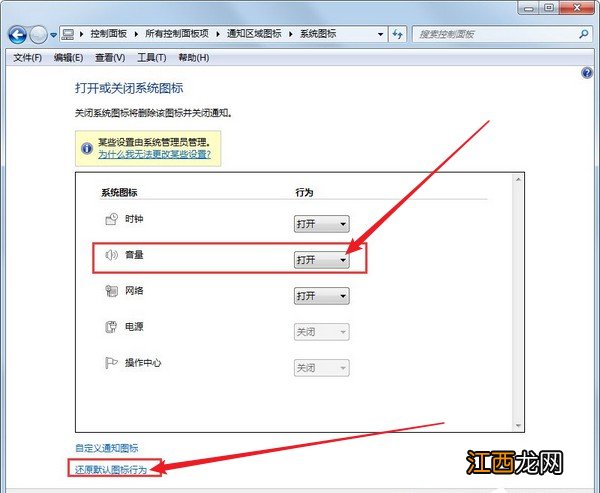This screenshot has width=600, height=493.
Task: Click the 网络 network icon
Action: point(111,291)
